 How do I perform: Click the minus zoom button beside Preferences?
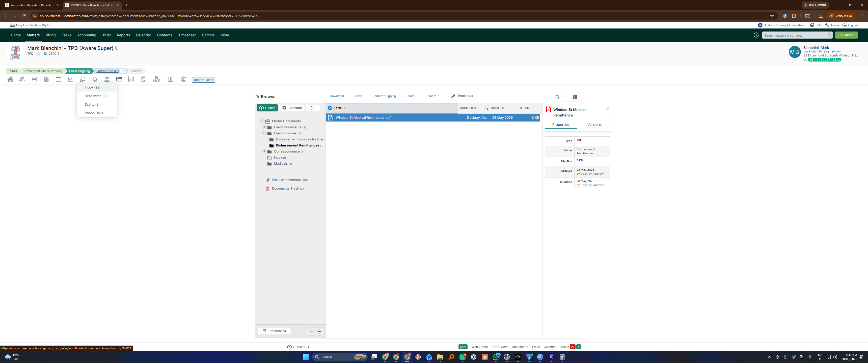click(319, 331)
